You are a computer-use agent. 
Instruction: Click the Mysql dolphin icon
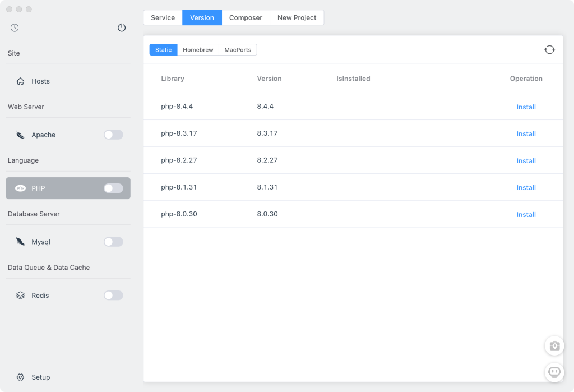tap(21, 242)
